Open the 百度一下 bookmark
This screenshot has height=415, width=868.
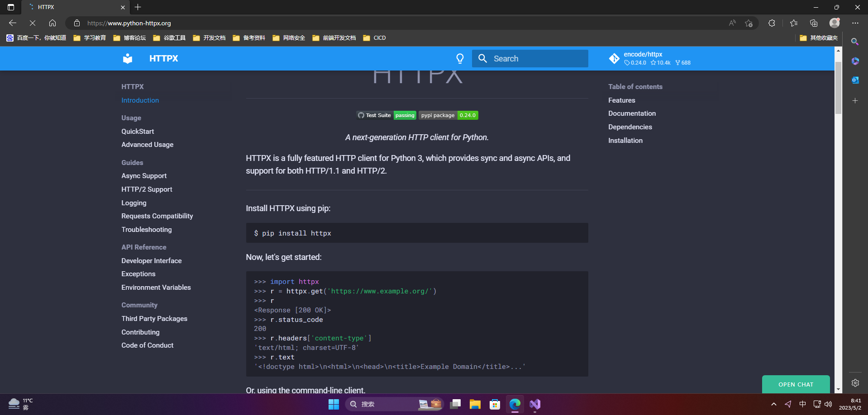click(x=36, y=38)
